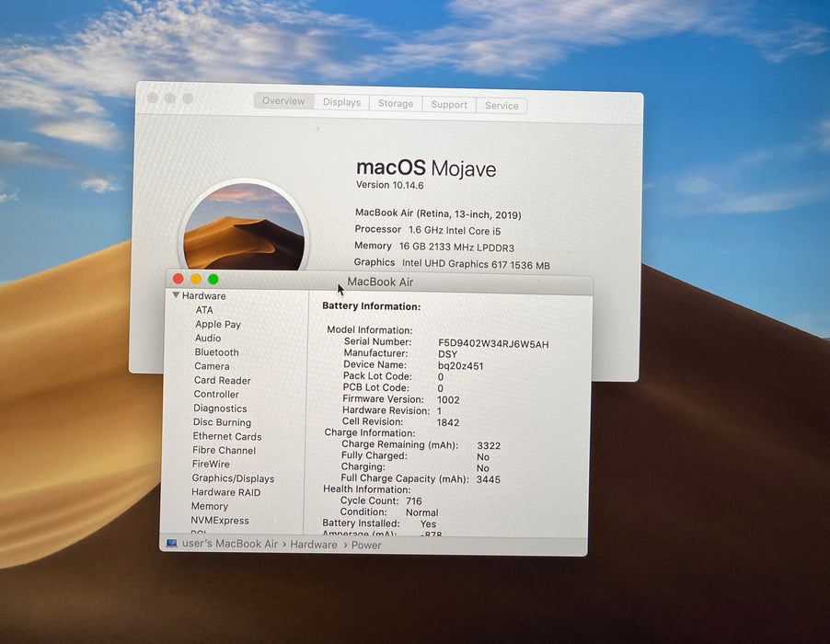Zoom the window with green button
830x644 pixels.
tap(213, 279)
